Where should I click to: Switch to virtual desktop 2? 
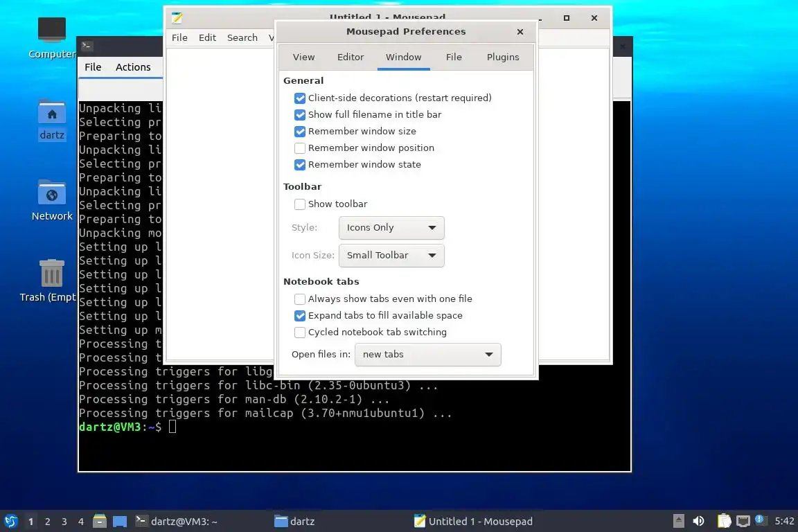(x=47, y=522)
